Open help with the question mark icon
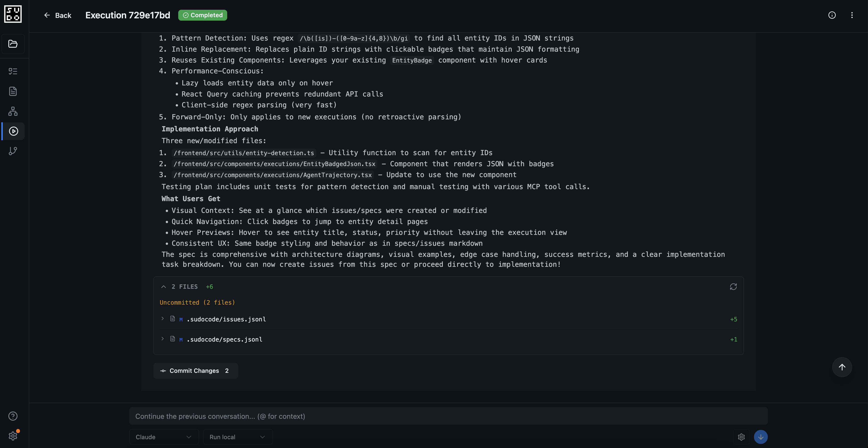 [13, 416]
